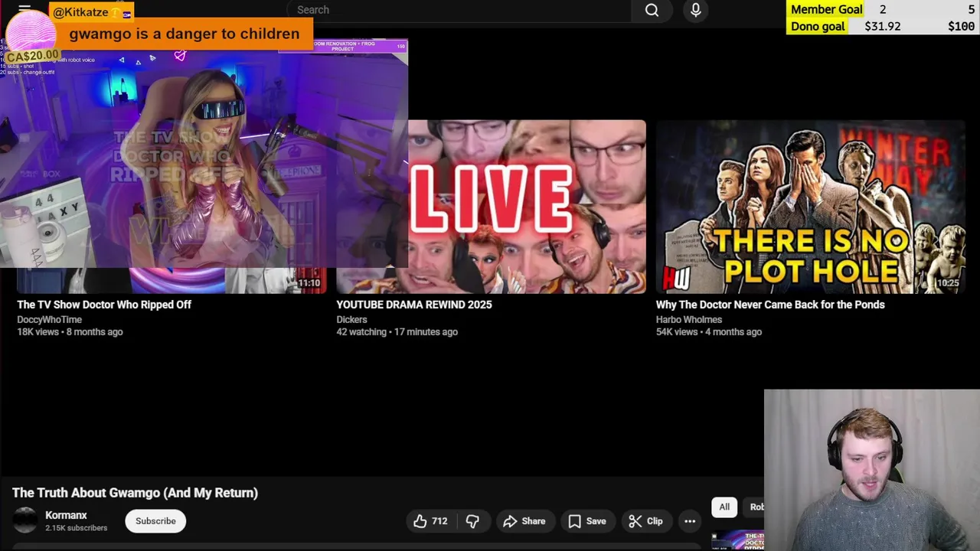This screenshot has height=551, width=980.
Task: Click the Member Goal counter
Action: 882,9
